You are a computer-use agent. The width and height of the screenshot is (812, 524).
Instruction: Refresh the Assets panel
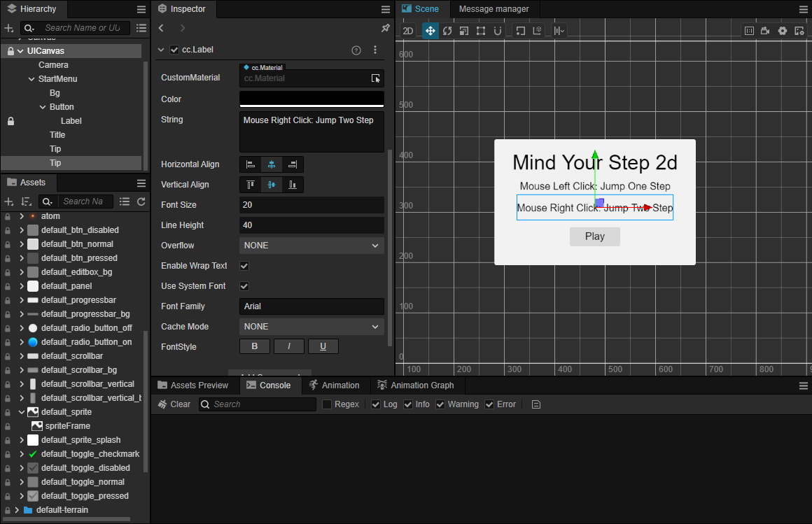pyautogui.click(x=141, y=201)
